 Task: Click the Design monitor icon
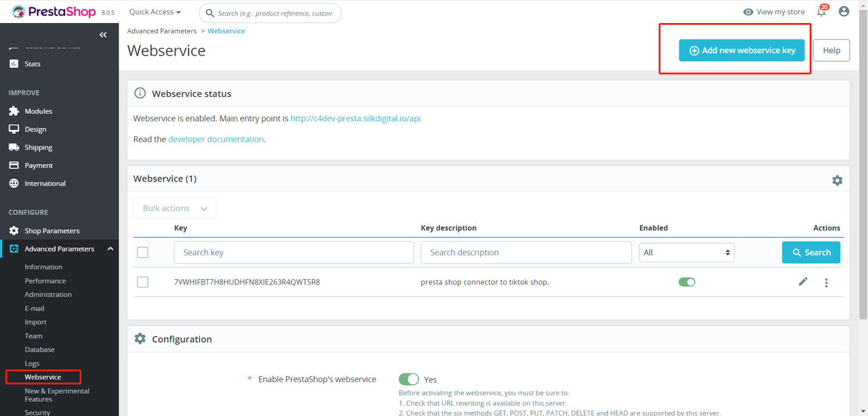[x=14, y=129]
